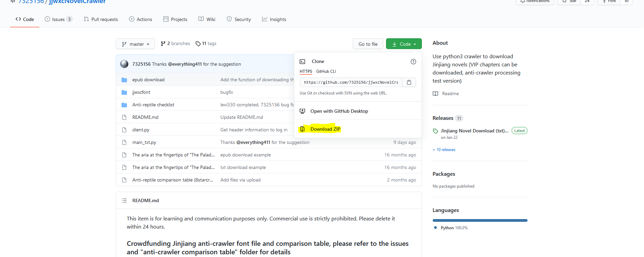Click the jjwxcfont folder icon
This screenshot has height=257, width=644.
click(x=124, y=92)
